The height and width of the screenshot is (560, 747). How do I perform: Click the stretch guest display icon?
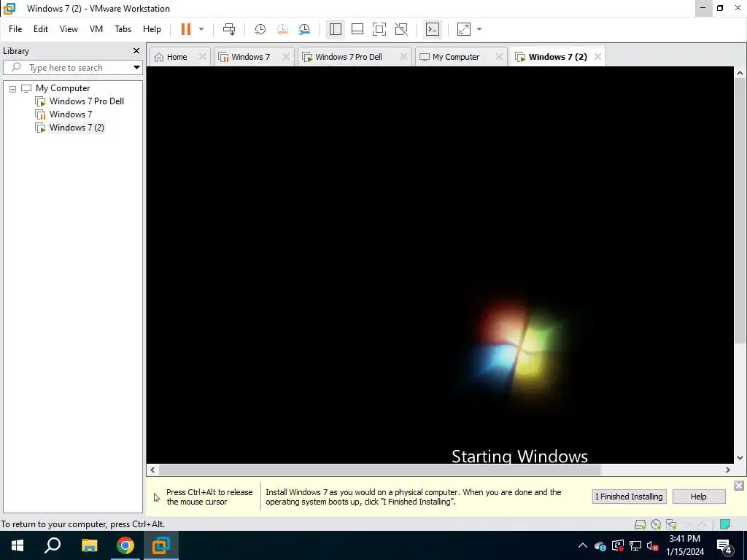click(x=463, y=29)
